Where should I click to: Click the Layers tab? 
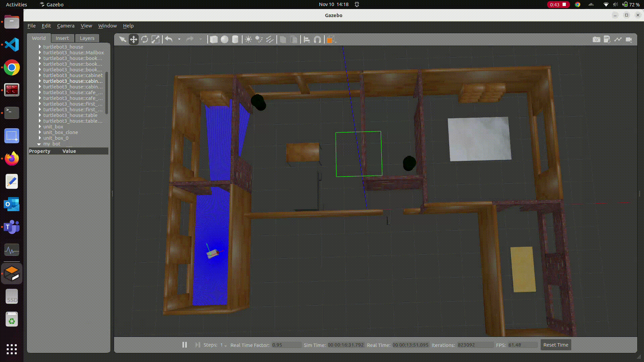point(87,38)
